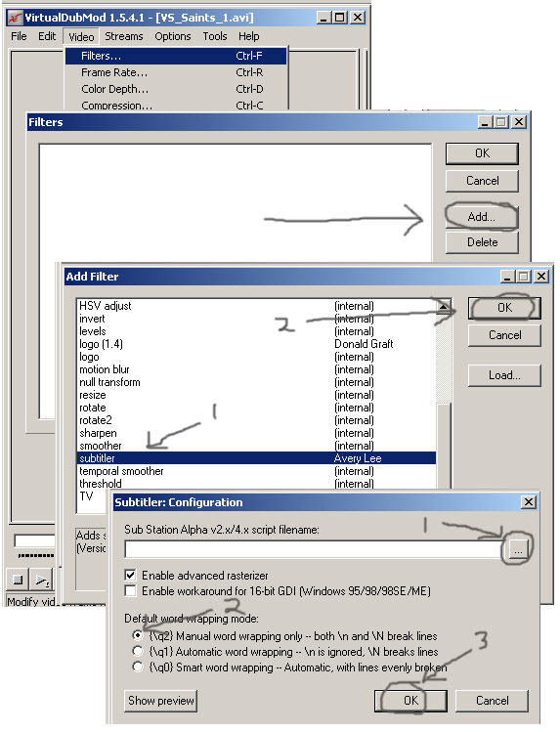Click the stop button in playback controls

[x=18, y=580]
